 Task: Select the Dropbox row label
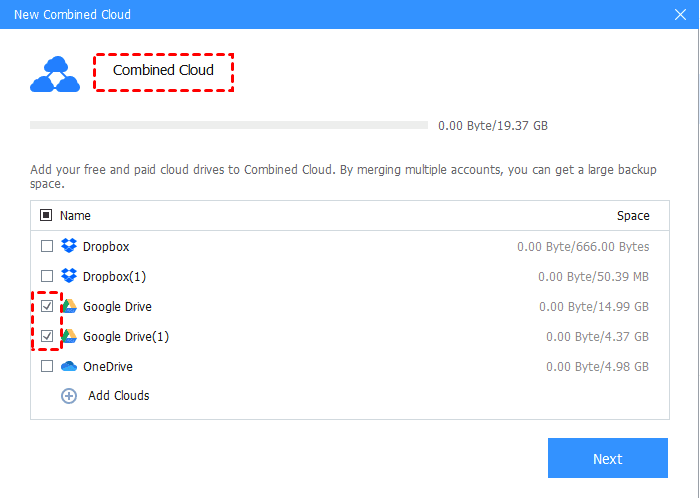click(x=106, y=246)
